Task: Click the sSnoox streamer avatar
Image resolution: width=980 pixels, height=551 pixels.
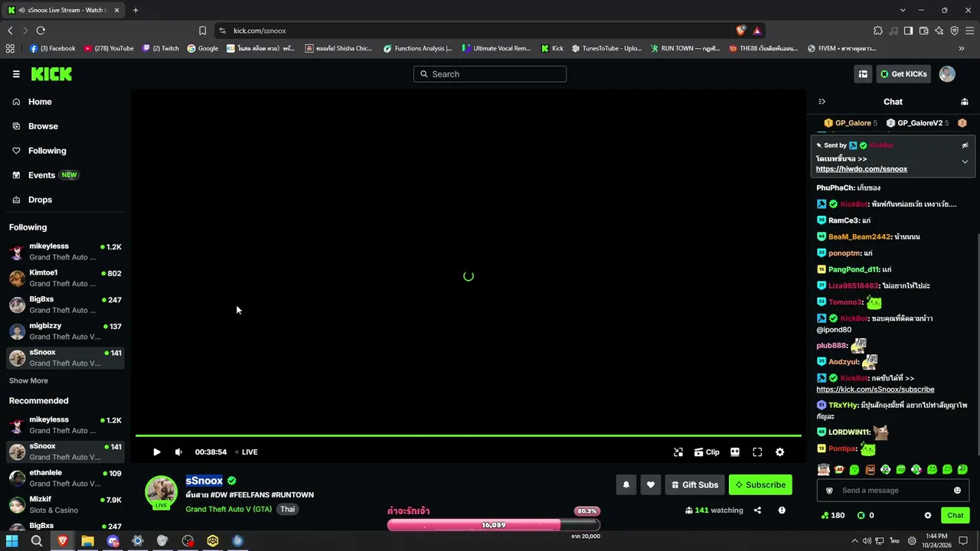Action: click(x=161, y=491)
